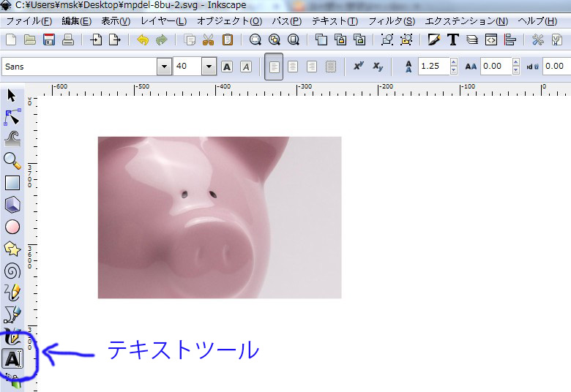571x392 pixels.
Task: Toggle bold text style button
Action: coord(227,67)
